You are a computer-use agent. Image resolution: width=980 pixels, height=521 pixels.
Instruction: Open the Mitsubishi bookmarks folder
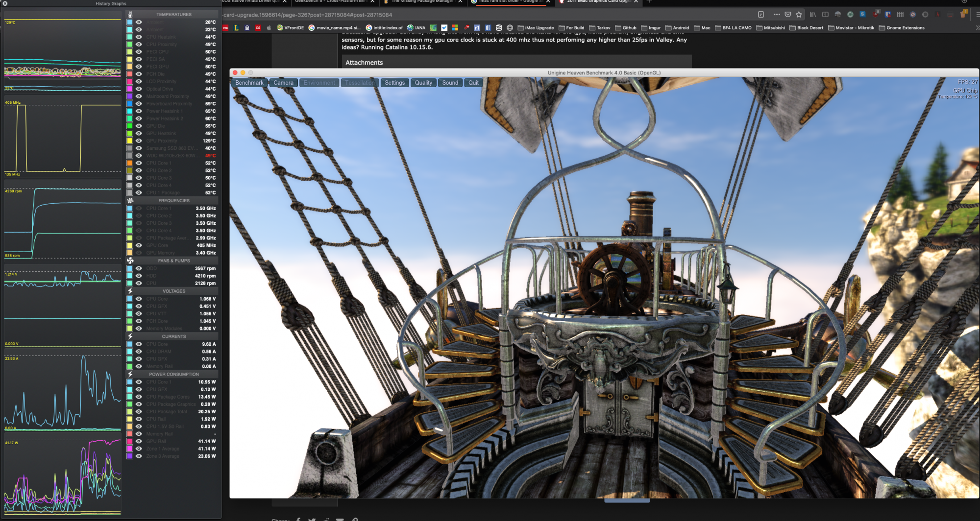(770, 28)
